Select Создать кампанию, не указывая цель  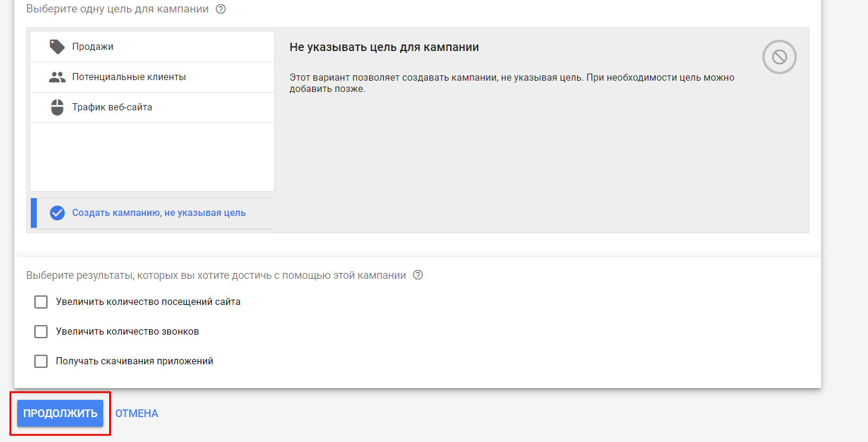point(158,213)
